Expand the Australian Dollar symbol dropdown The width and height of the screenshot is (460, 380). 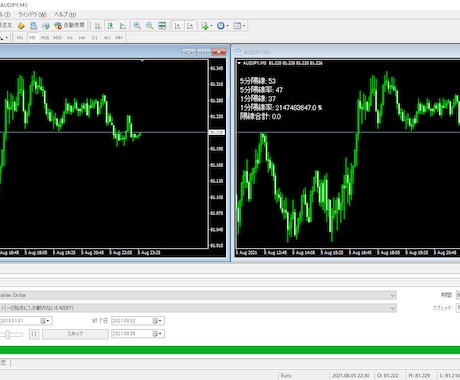click(393, 295)
